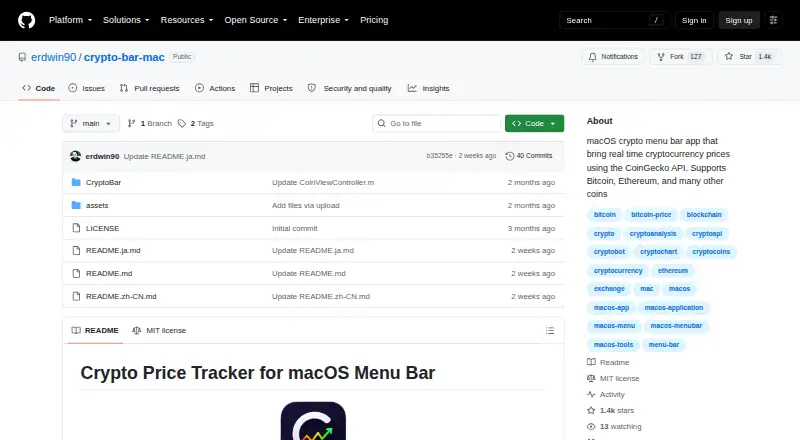Image resolution: width=800 pixels, height=440 pixels.
Task: Open the main branch selector dropdown
Action: pos(91,124)
